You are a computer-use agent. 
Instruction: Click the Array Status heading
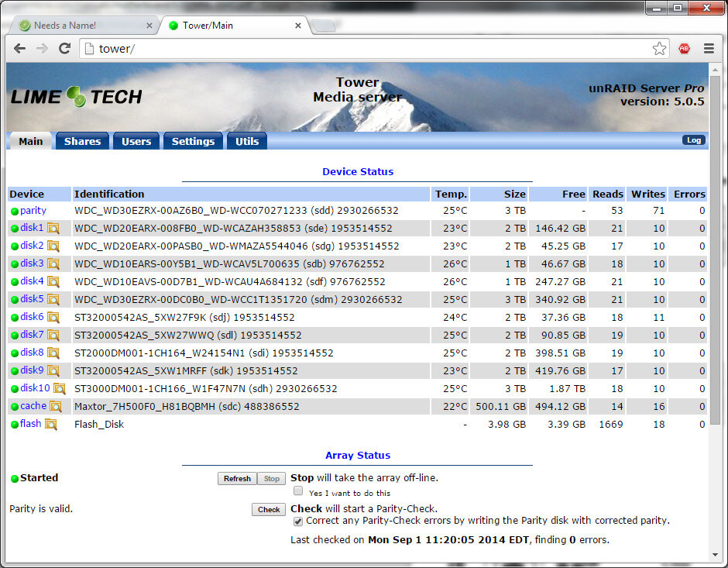[x=358, y=455]
